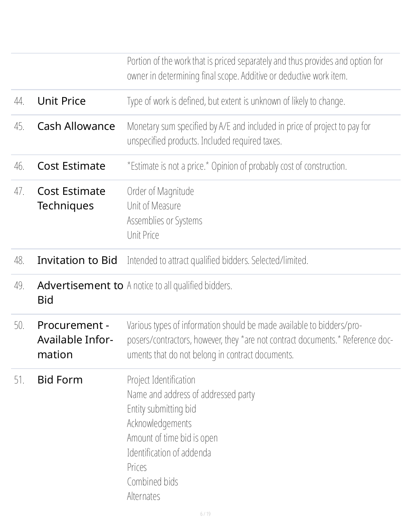Click the "Acknowledgements" line in Bid Form
411x532 pixels.
(x=159, y=424)
